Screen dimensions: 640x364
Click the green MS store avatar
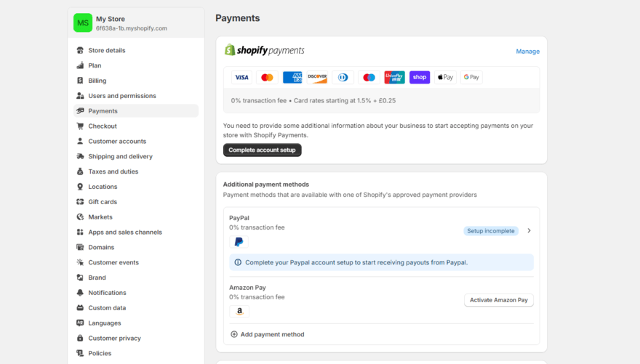[83, 23]
